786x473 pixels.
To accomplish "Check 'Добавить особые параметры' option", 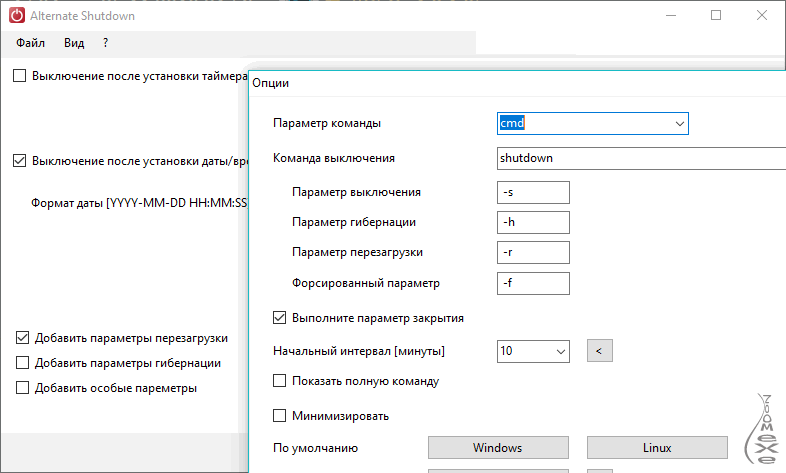I will click(x=23, y=388).
